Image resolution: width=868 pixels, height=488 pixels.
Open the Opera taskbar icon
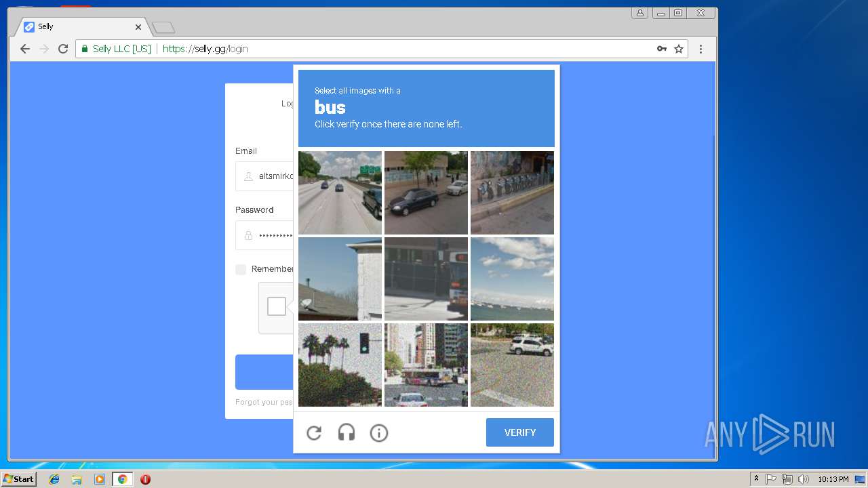pyautogui.click(x=145, y=479)
